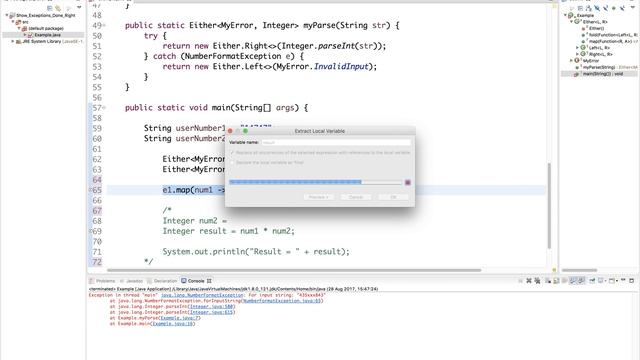Expand Left<L, R> in Outline
Image resolution: width=640 pixels, height=360 pixels.
click(577, 48)
